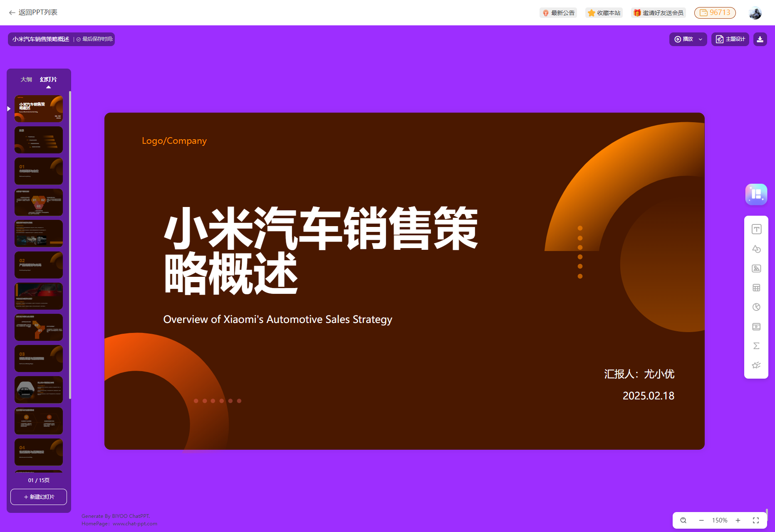Zoom out with the minus button

point(701,520)
